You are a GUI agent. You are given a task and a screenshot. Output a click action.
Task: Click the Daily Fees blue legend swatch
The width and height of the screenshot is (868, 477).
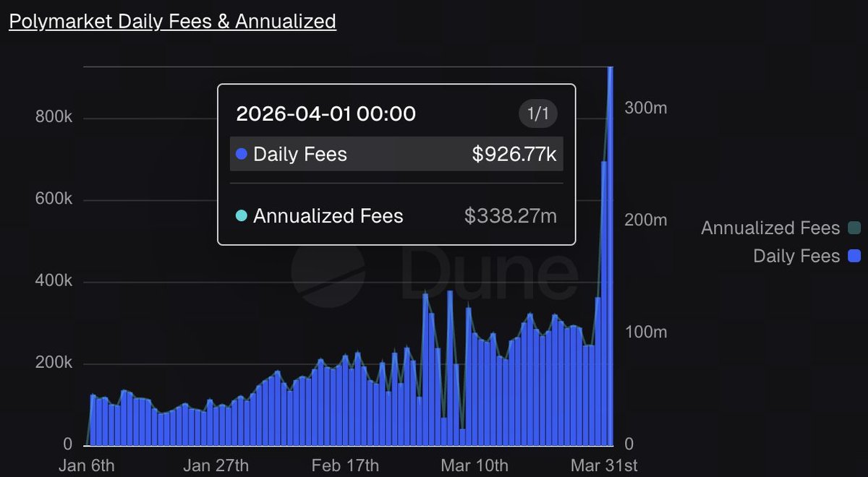click(x=854, y=255)
